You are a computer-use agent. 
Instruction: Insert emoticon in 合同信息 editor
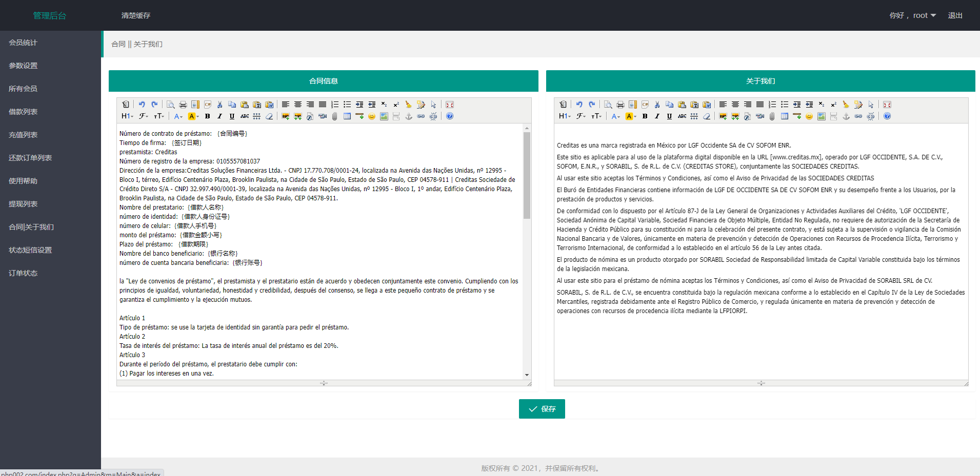click(x=372, y=116)
